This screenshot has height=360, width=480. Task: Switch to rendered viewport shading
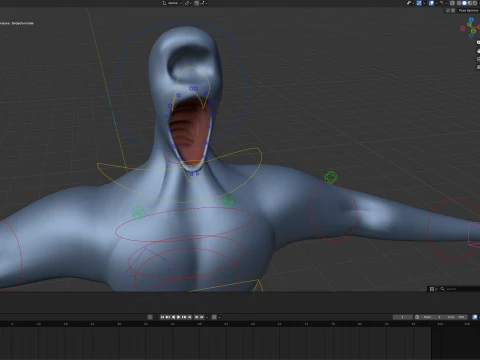475,3
